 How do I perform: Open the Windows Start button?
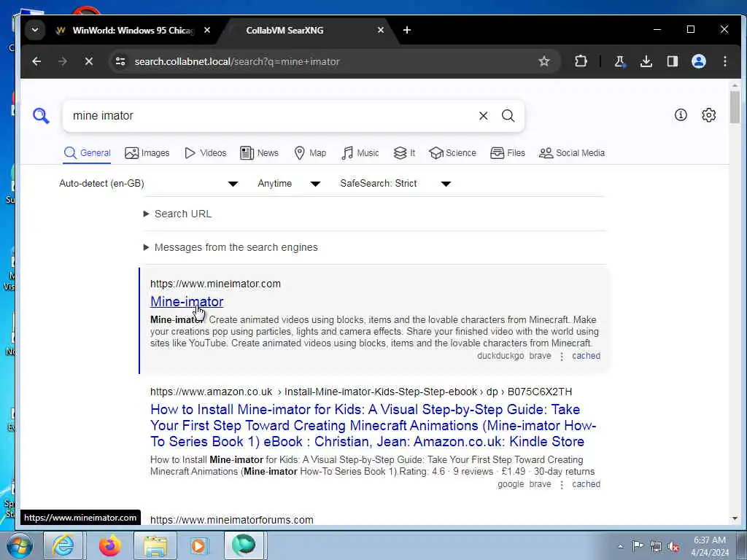coord(18,545)
